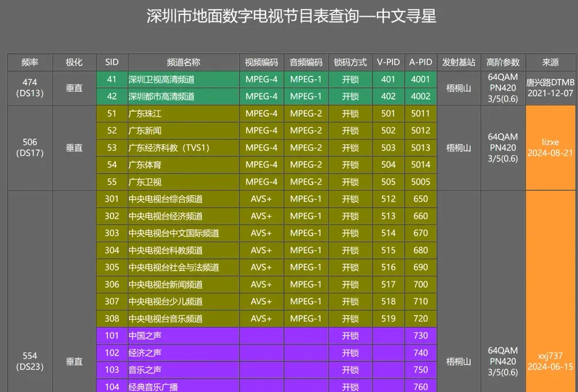Click the 频道名称 column header
The width and height of the screenshot is (578, 392).
pyautogui.click(x=183, y=62)
